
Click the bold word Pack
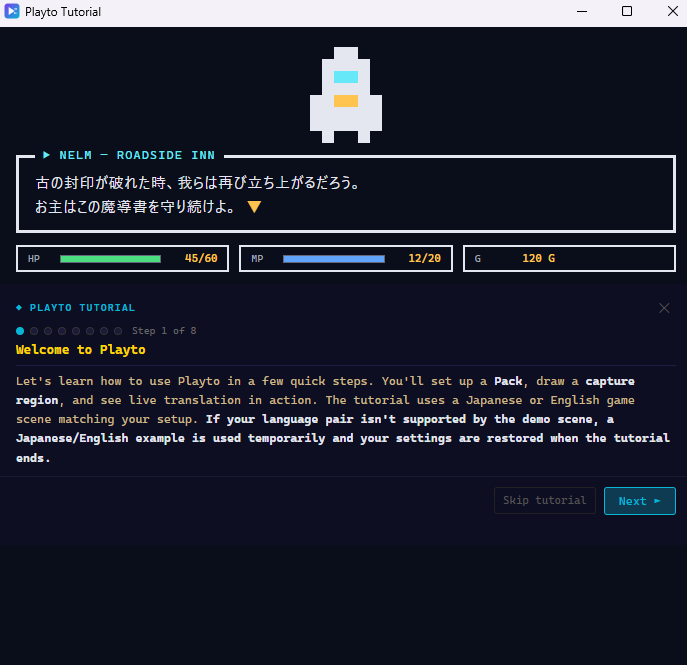point(508,381)
